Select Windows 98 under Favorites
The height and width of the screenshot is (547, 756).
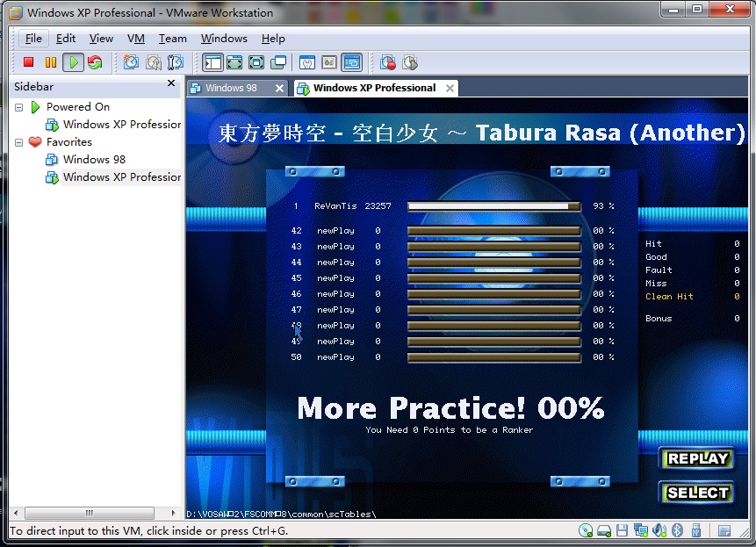click(x=94, y=160)
